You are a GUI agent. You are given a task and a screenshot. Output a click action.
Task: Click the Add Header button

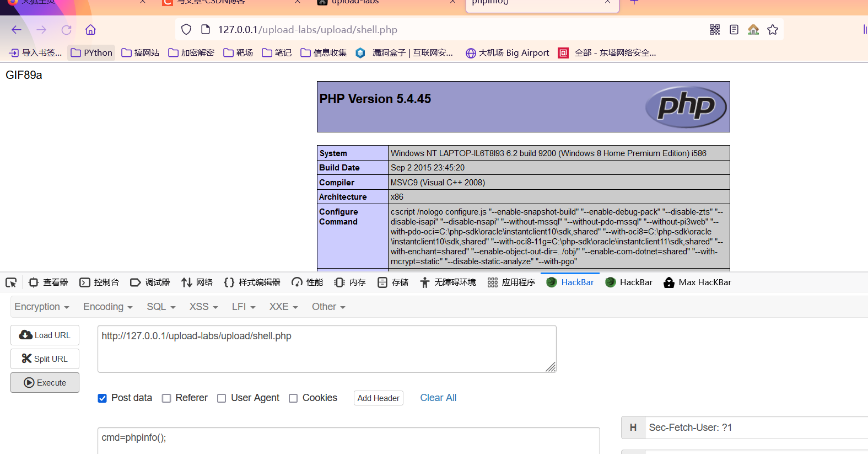point(379,398)
